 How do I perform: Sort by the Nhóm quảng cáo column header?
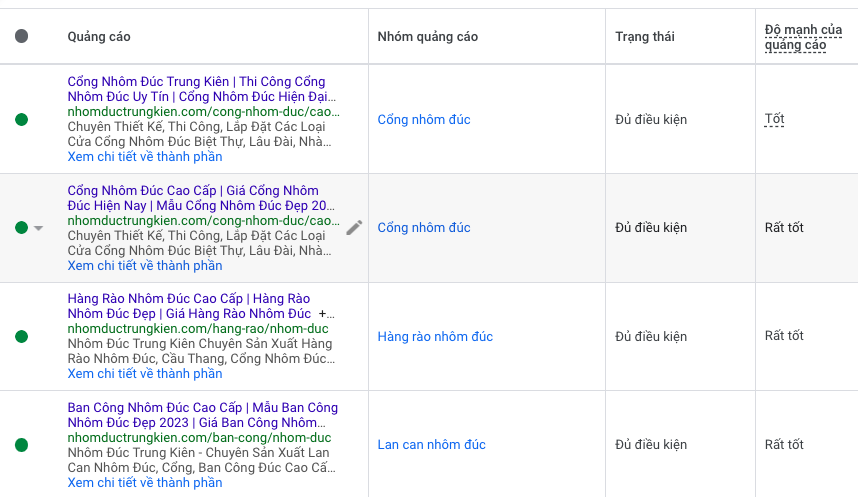(427, 37)
